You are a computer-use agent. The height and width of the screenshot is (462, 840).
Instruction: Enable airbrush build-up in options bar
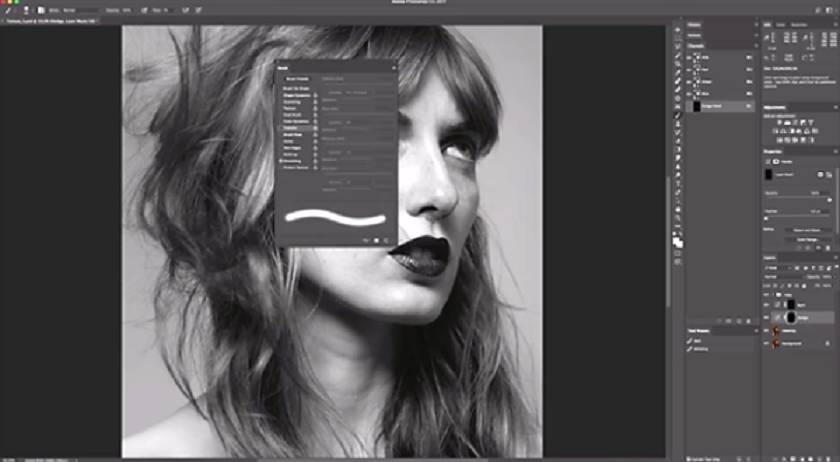184,10
